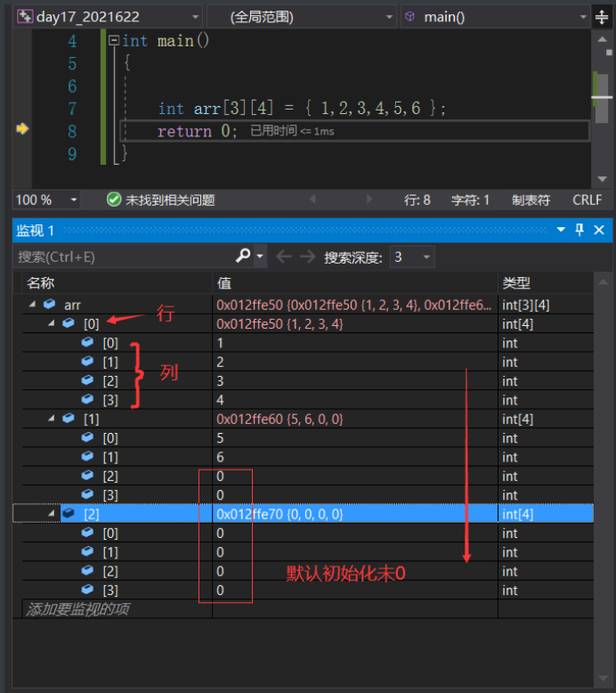This screenshot has width=616, height=693.
Task: Open the main() member dropdown
Action: (x=495, y=17)
